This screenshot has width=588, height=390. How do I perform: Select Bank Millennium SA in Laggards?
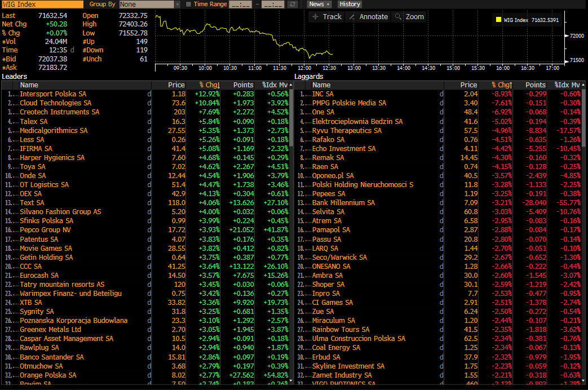(x=343, y=202)
